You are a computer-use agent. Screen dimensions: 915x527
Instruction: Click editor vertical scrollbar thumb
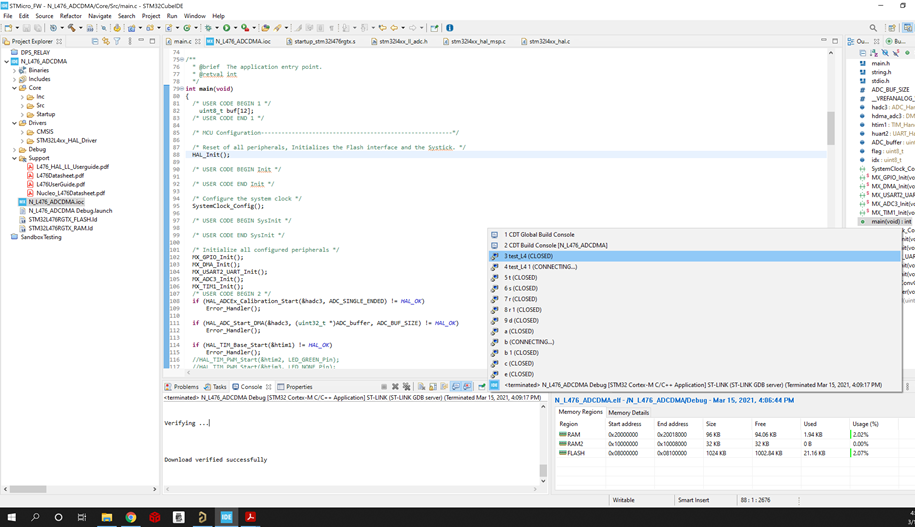pos(831,127)
